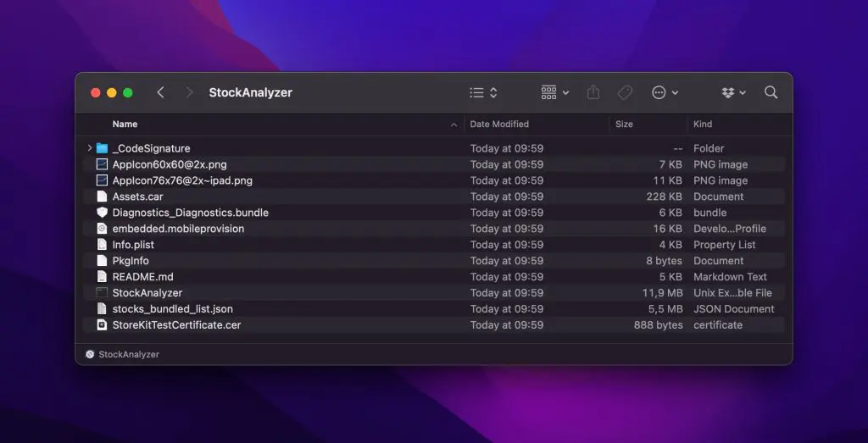Click the Share toolbar icon
868x443 pixels.
(x=593, y=92)
